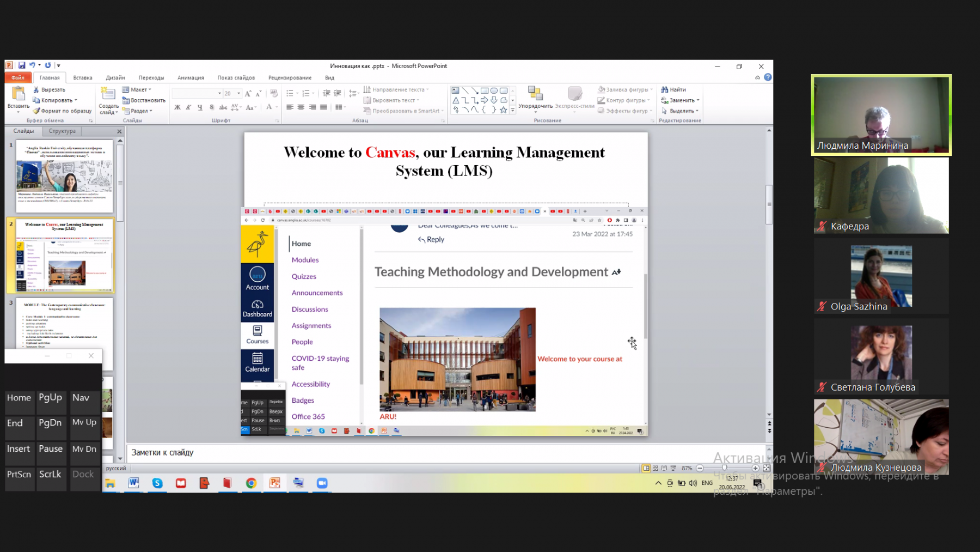Select the text box shape in gallery
This screenshot has width=980, height=552.
coord(456,90)
